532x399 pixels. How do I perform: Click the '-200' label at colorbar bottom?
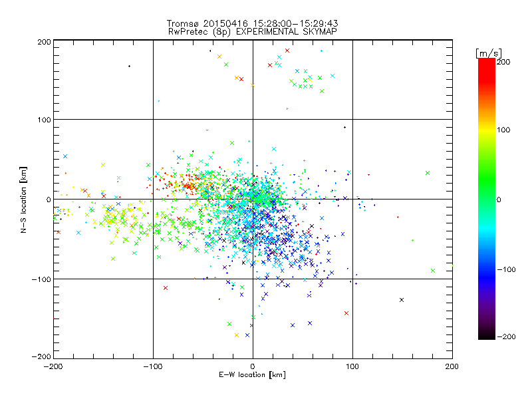[x=506, y=336]
